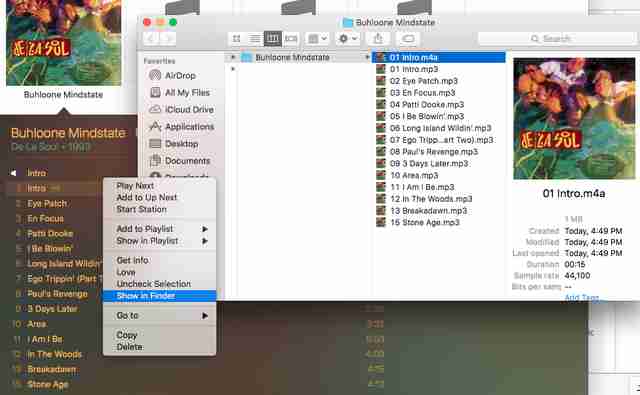640x395 pixels.
Task: Choose Play Next from context menu
Action: point(160,186)
